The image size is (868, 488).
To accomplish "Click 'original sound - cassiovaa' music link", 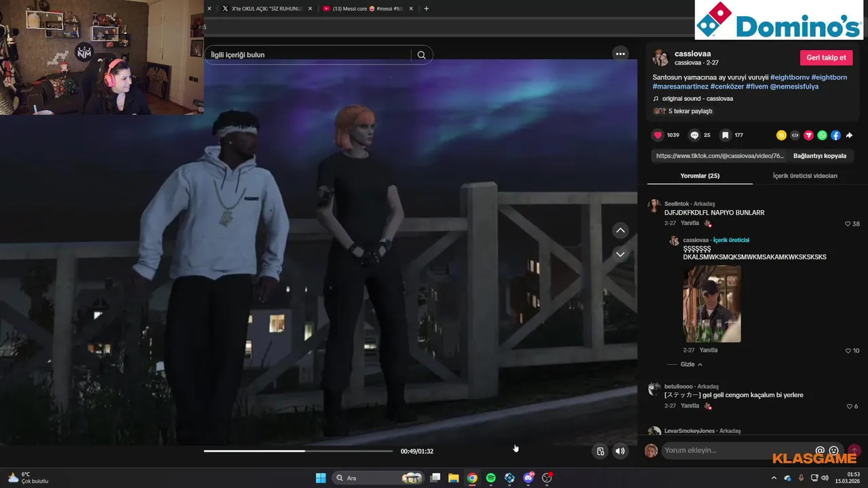I will pos(697,98).
